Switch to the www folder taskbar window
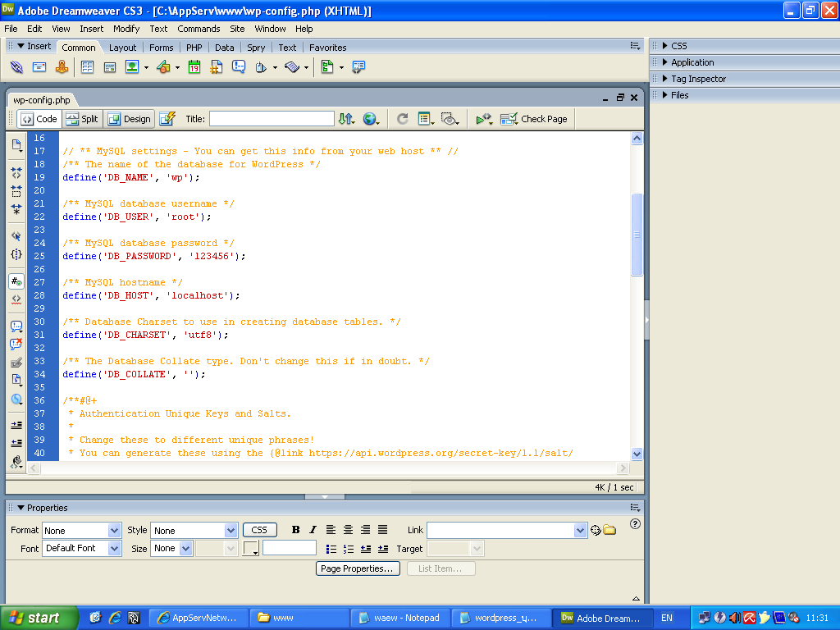This screenshot has height=630, width=840. (299, 618)
